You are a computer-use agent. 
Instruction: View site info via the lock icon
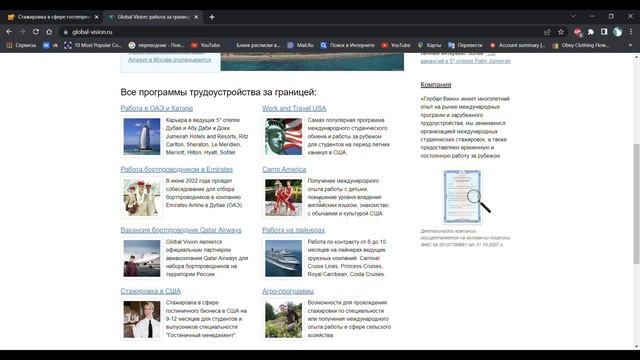coord(65,32)
